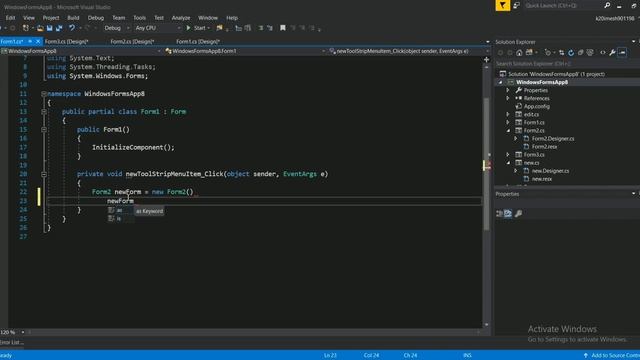Open the Build menu
The width and height of the screenshot is (640, 360).
point(73,18)
